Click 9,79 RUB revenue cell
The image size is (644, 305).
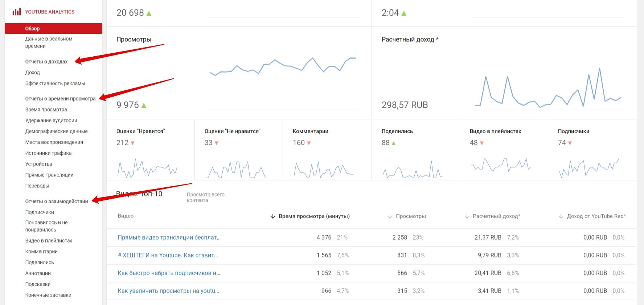(489, 255)
